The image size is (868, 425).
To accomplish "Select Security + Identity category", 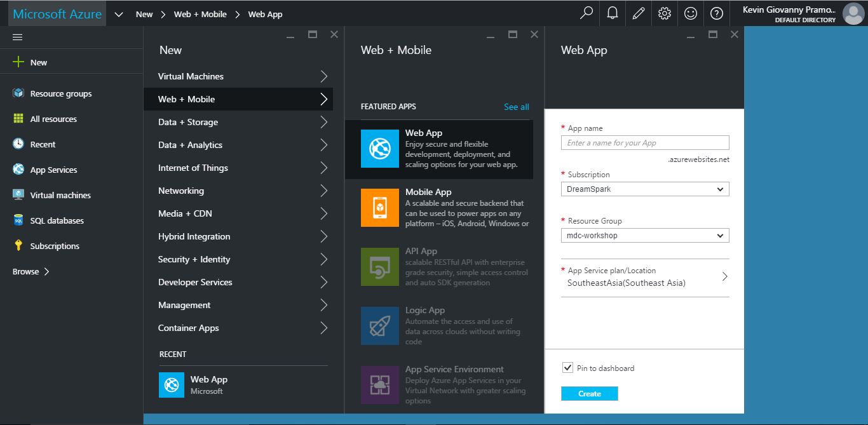I will coord(238,259).
